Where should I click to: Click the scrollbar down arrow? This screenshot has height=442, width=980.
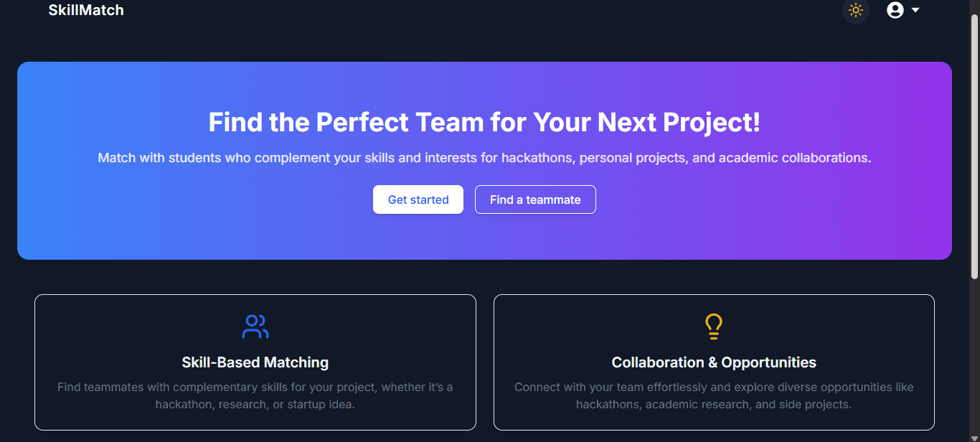click(975, 436)
